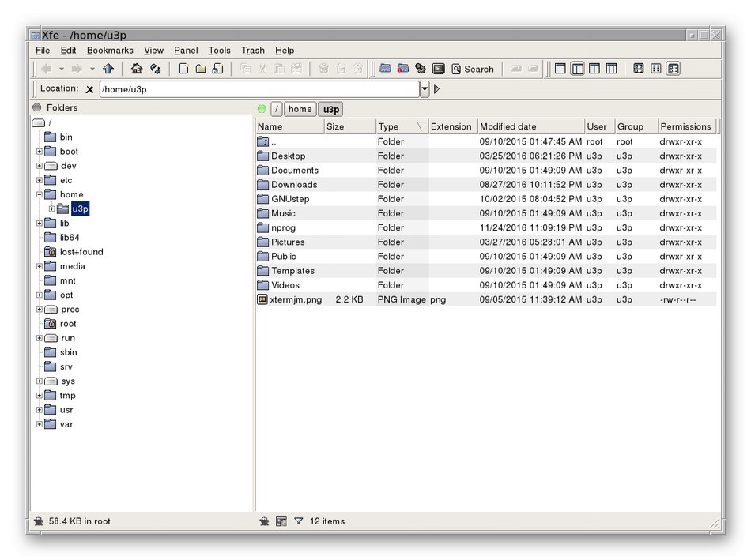This screenshot has height=560, width=751.
Task: Go up to the parent directory
Action: pyautogui.click(x=108, y=70)
